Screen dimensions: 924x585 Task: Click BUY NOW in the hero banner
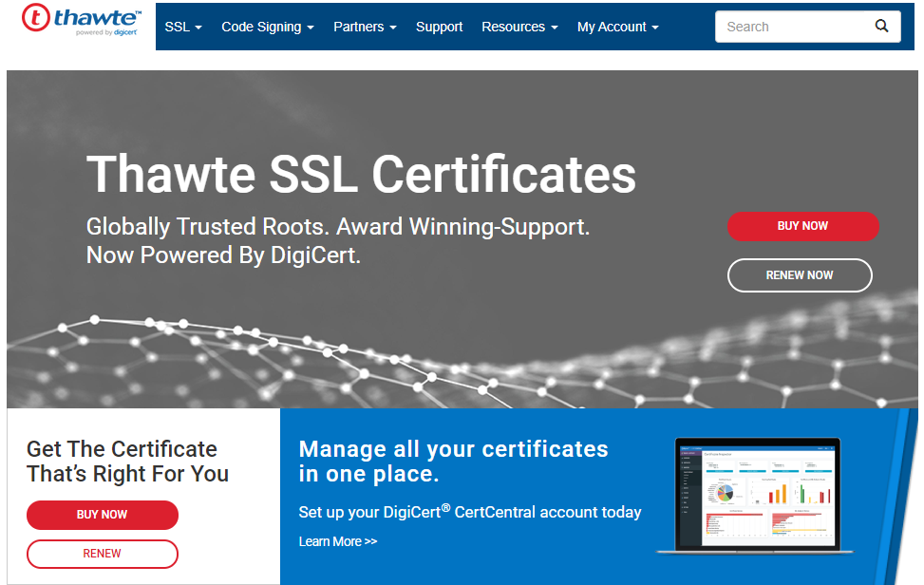802,226
